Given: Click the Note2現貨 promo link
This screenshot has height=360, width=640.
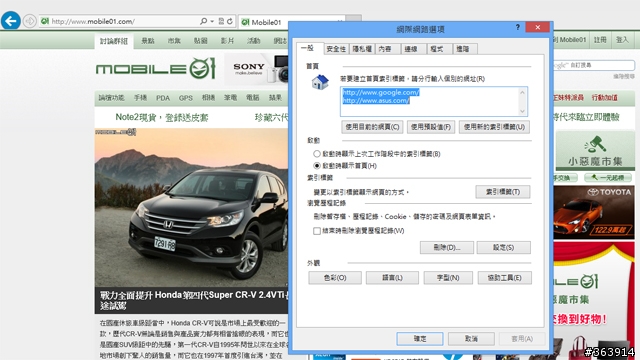Looking at the screenshot, I should 162,118.
